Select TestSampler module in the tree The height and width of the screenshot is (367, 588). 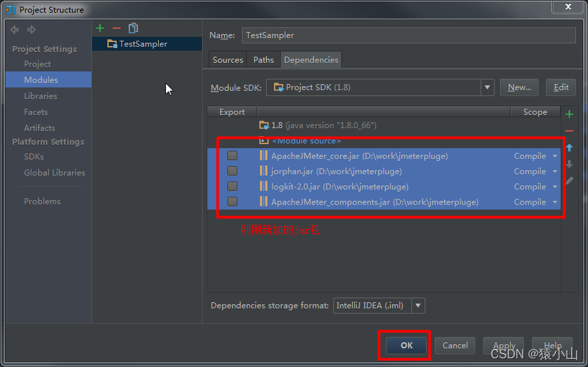click(x=147, y=44)
